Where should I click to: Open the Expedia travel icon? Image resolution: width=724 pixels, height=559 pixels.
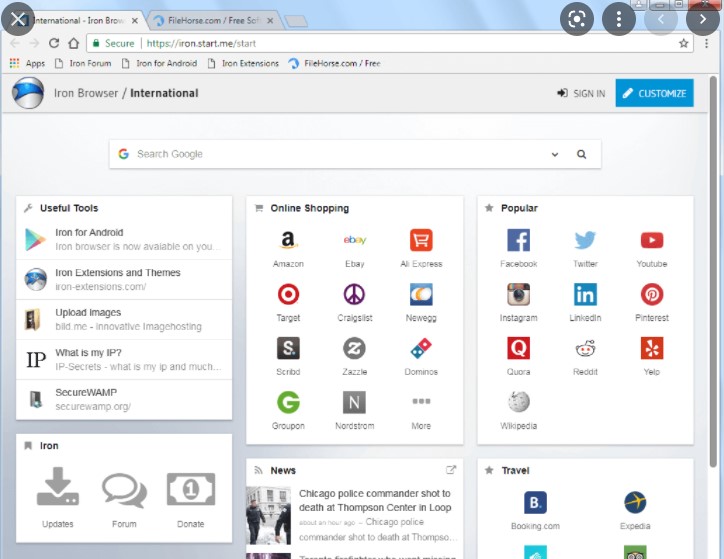pyautogui.click(x=635, y=503)
